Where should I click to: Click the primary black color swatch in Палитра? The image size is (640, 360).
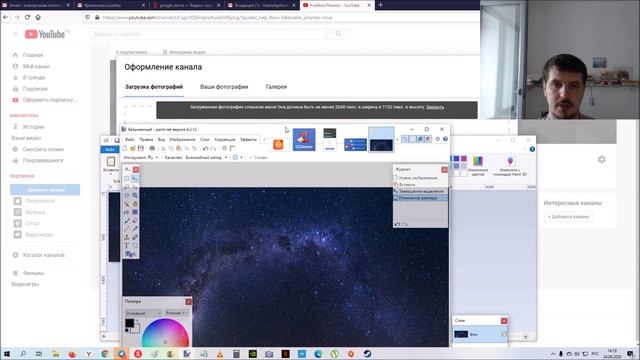click(129, 323)
